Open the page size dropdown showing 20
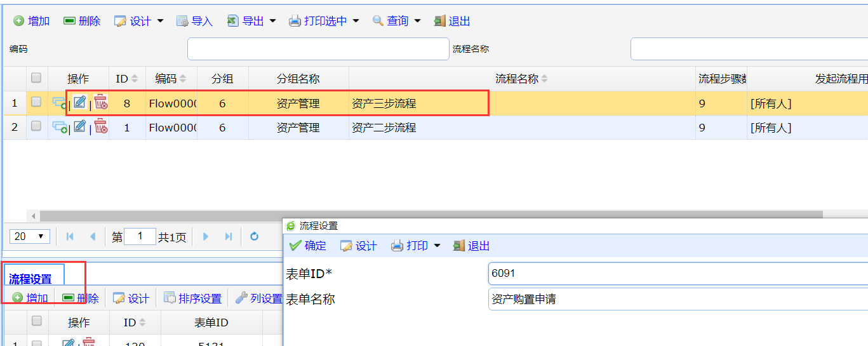The width and height of the screenshot is (868, 346). click(x=30, y=237)
